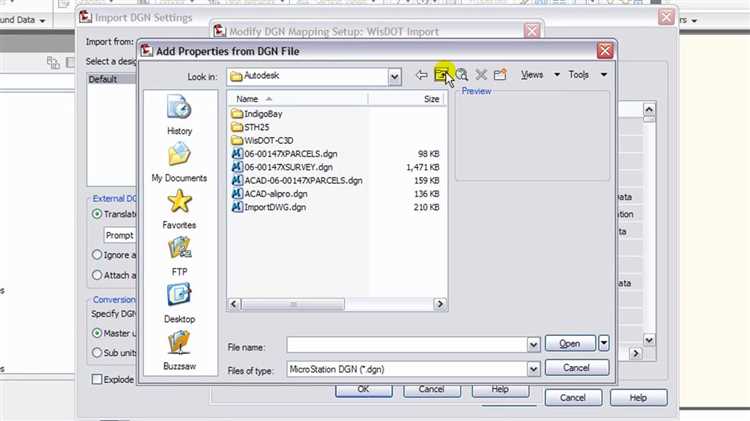The width and height of the screenshot is (750, 421).
Task: Sort files by Size column header
Action: point(407,99)
